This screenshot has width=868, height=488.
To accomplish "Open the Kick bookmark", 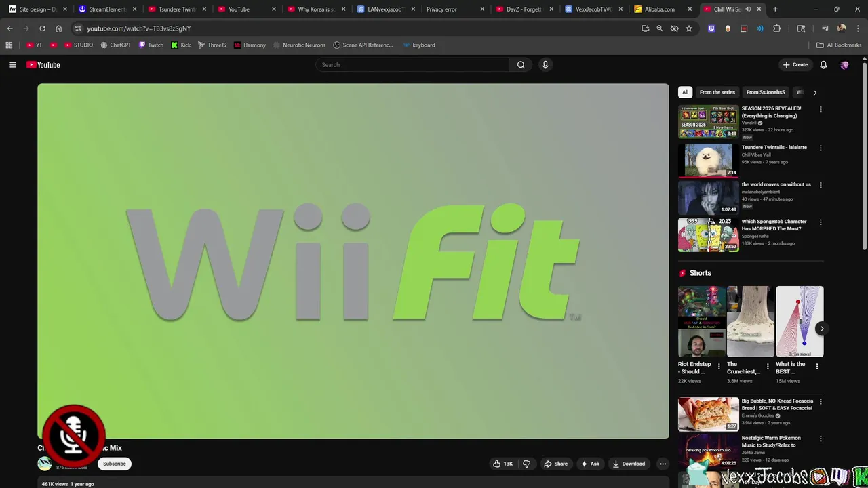I will click(x=181, y=45).
